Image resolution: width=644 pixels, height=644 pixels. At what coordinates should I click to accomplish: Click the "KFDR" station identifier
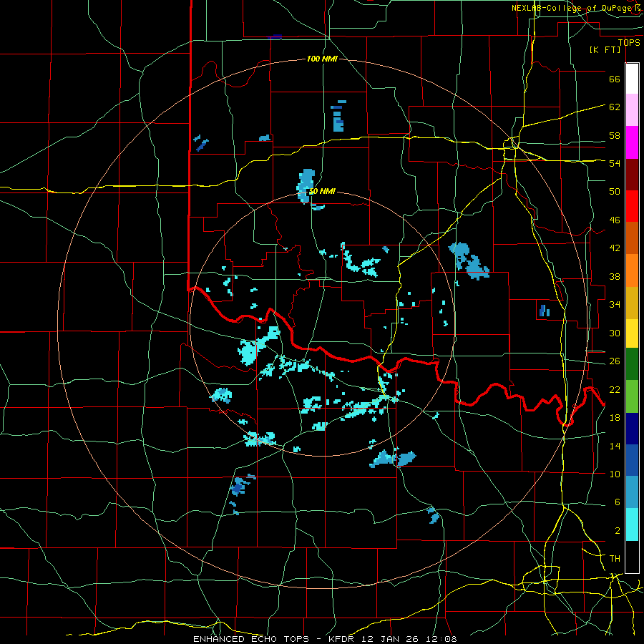[341, 639]
